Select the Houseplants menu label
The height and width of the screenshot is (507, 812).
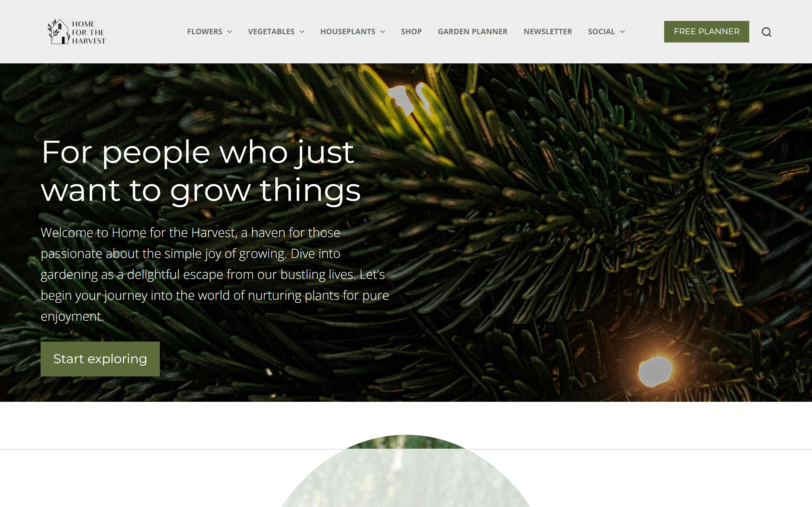pyautogui.click(x=348, y=31)
